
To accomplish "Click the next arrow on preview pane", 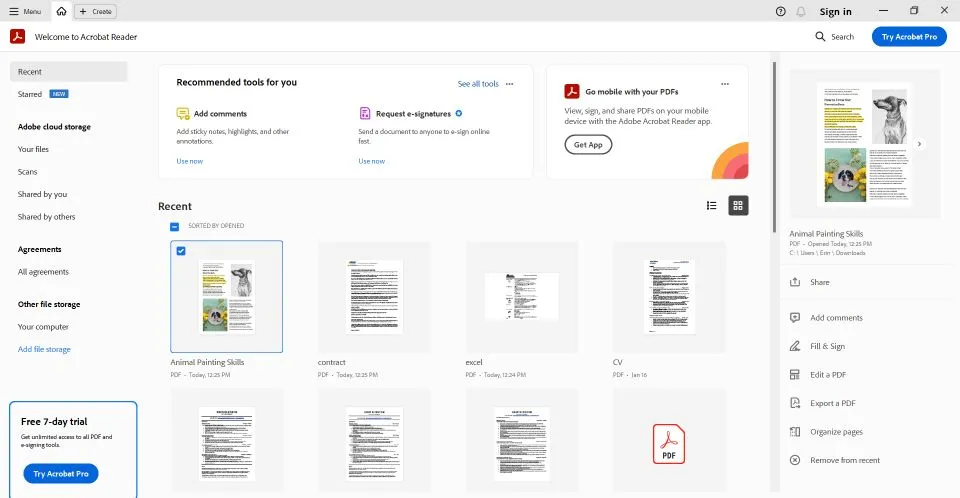I will [919, 144].
